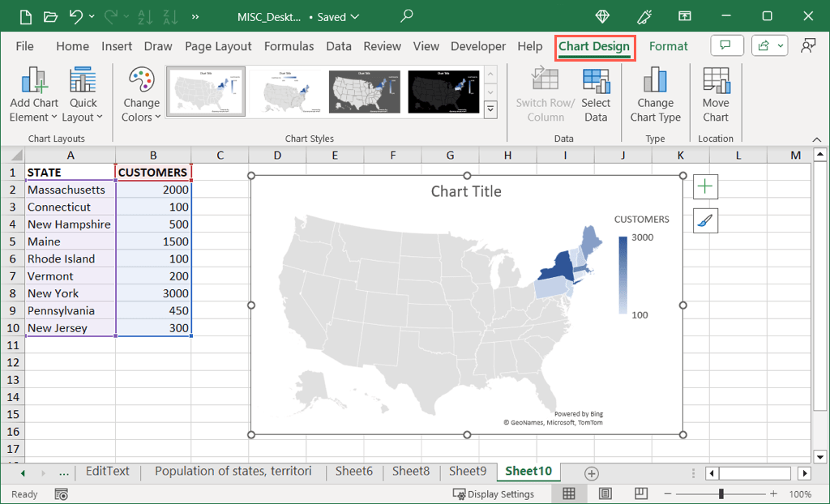Select Normal view in status bar

pyautogui.click(x=569, y=493)
